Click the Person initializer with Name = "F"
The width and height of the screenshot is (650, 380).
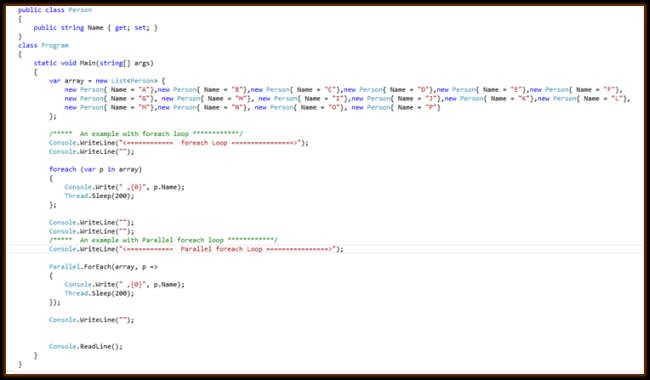pyautogui.click(x=576, y=90)
